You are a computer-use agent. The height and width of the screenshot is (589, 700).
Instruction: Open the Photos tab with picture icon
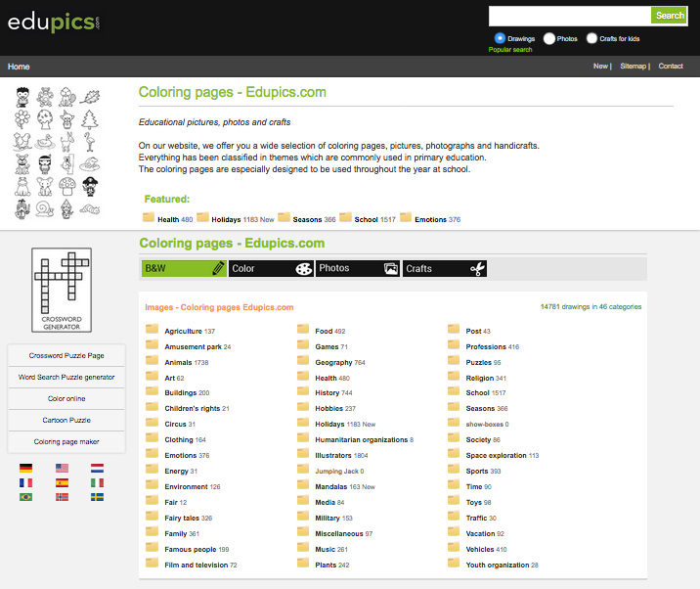pos(358,269)
